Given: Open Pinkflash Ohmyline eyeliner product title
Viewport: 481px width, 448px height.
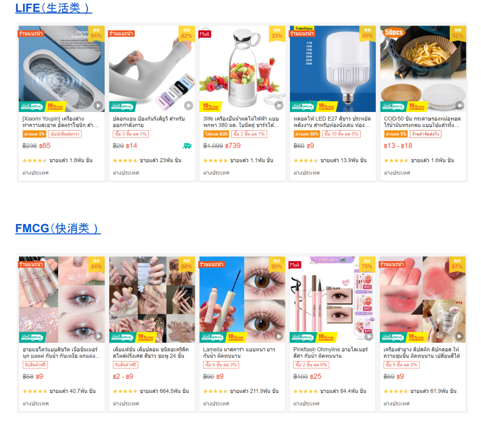Looking at the screenshot, I should (331, 353).
